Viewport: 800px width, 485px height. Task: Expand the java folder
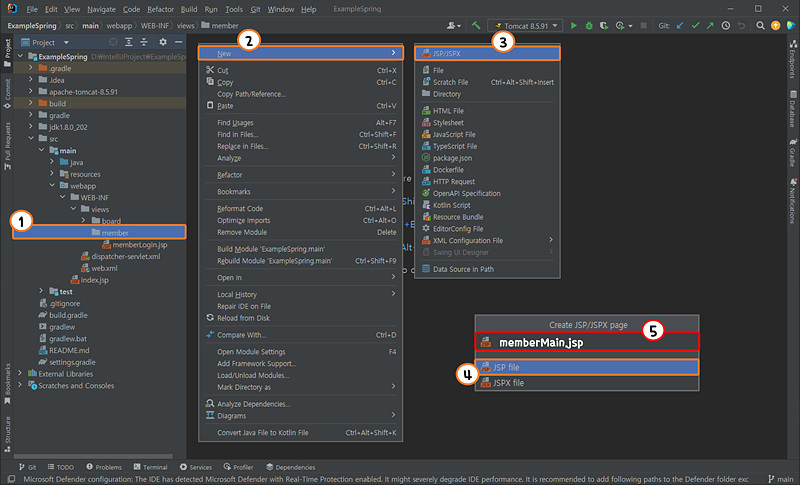point(52,162)
